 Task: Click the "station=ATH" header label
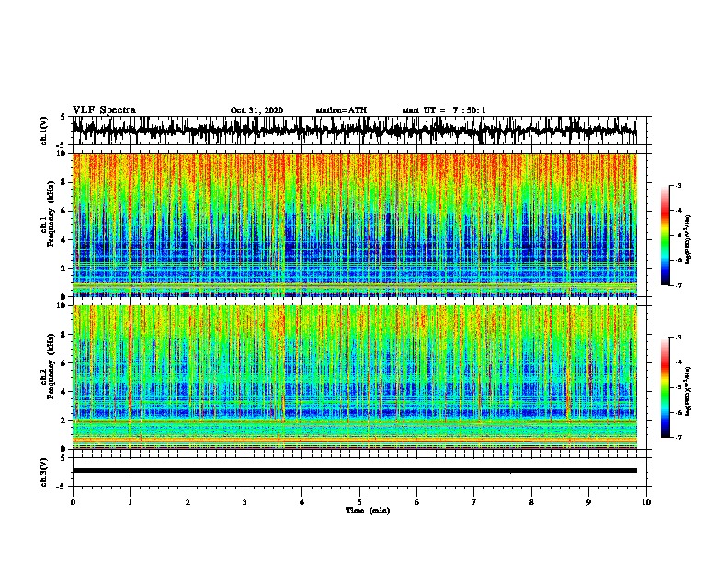(x=341, y=110)
